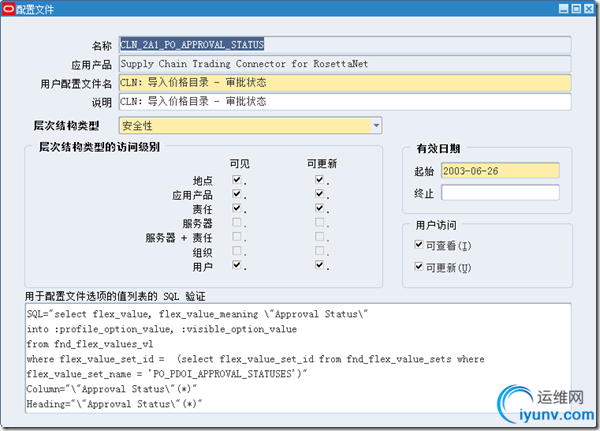
Task: Toggle 可更新 checkbox for 用户 row
Action: click(320, 264)
